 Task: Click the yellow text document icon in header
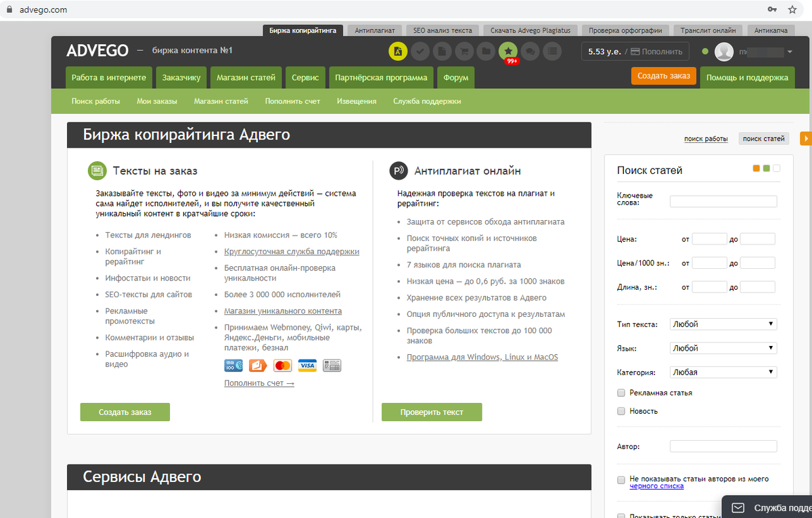pyautogui.click(x=398, y=51)
